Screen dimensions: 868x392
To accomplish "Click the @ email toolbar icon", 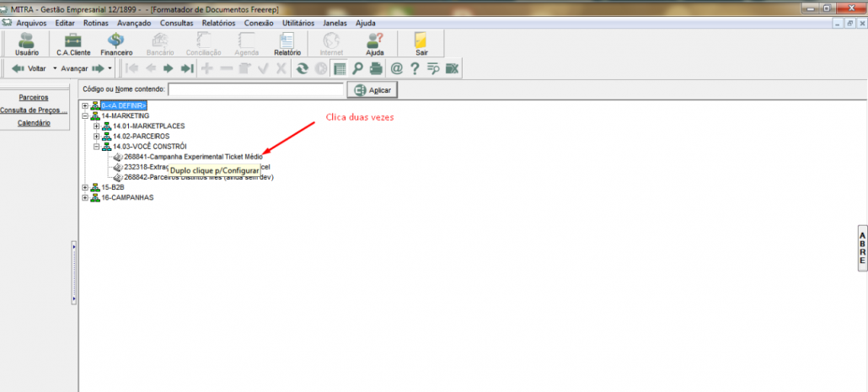I will coord(396,68).
